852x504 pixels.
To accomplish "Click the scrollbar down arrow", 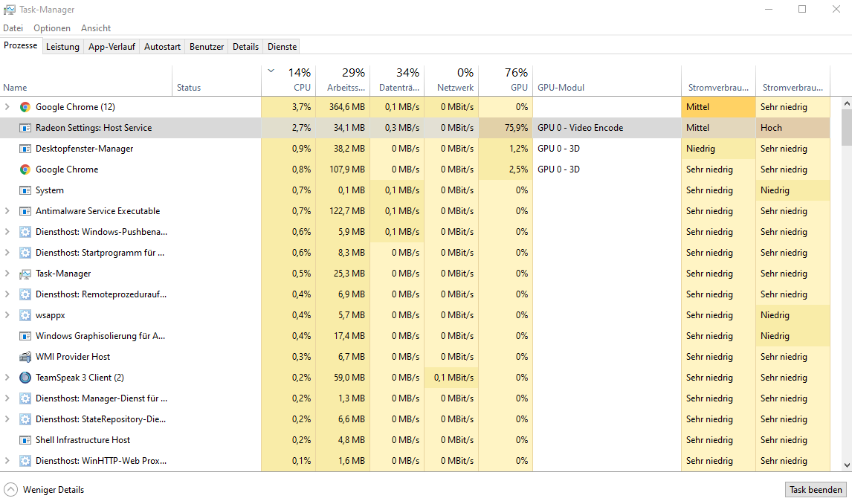I will point(847,465).
